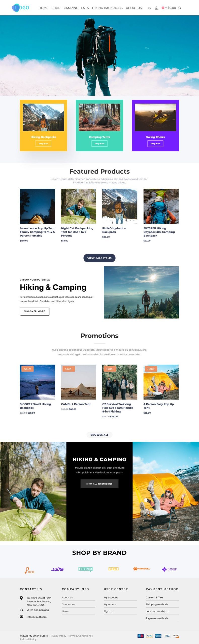This screenshot has width=199, height=644.
Task: Click the Inner brand logo
Action: coord(170,569)
